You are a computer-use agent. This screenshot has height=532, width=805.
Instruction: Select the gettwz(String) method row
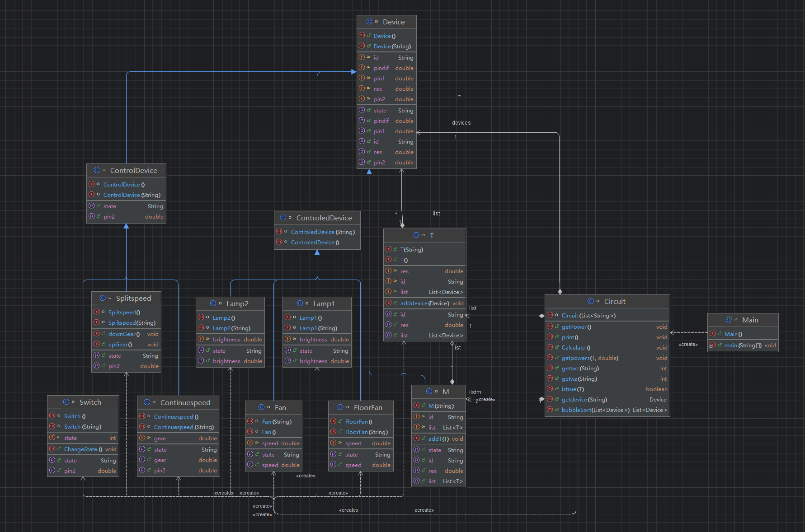[607, 368]
